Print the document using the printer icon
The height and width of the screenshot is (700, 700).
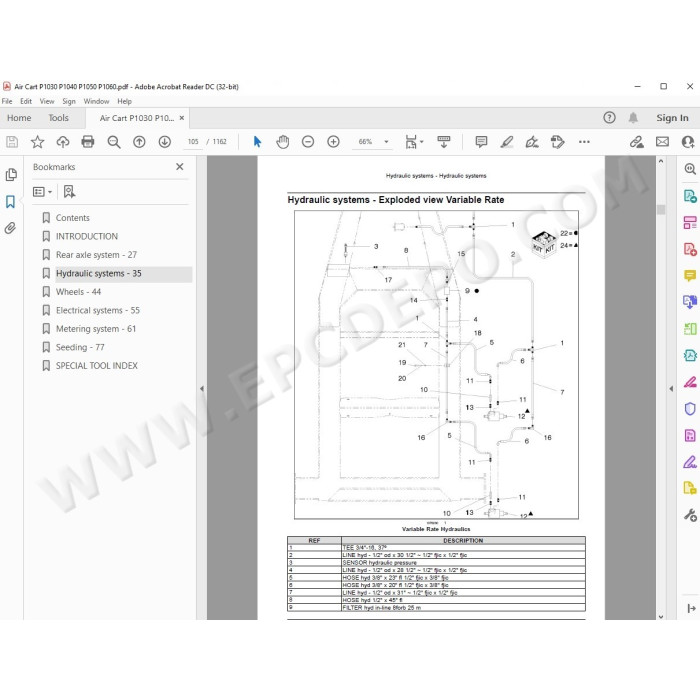point(88,142)
